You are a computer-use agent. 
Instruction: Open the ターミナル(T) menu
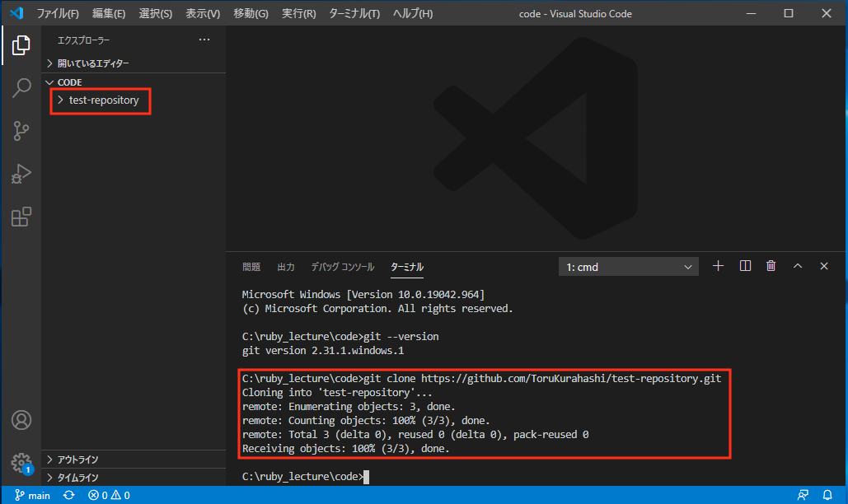click(354, 13)
